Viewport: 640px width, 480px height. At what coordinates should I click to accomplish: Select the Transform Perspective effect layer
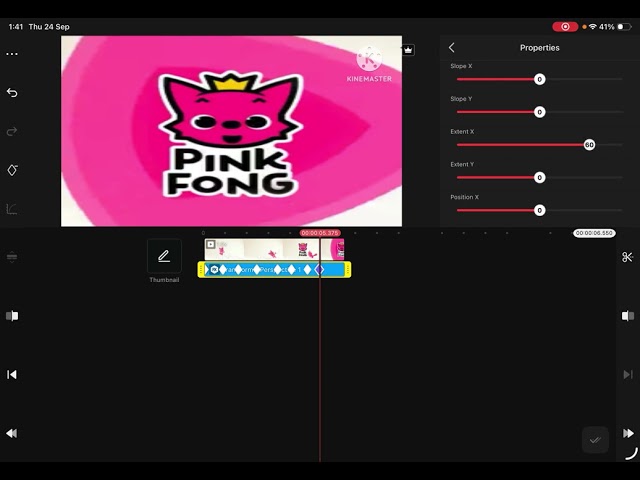coord(274,269)
